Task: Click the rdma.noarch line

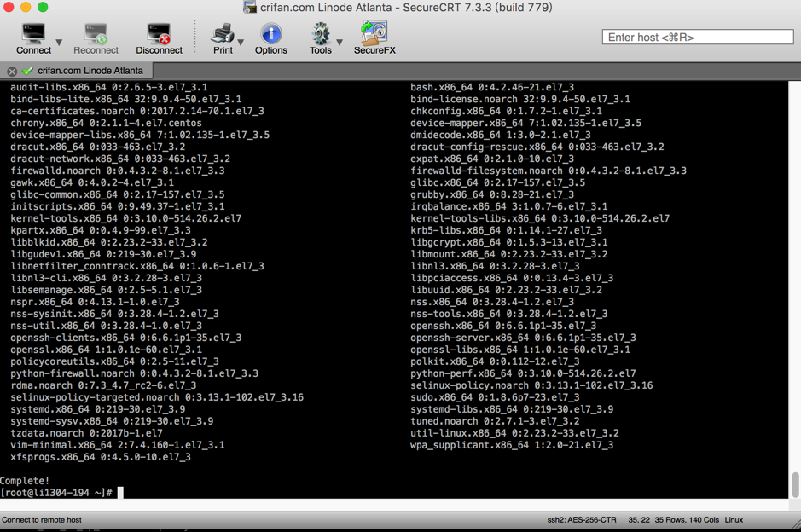Action: click(103, 385)
